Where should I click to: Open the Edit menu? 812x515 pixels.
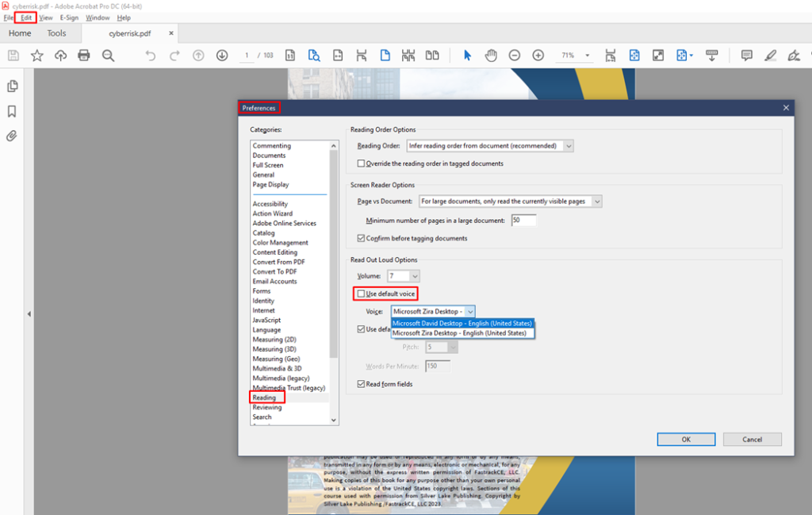pos(26,17)
